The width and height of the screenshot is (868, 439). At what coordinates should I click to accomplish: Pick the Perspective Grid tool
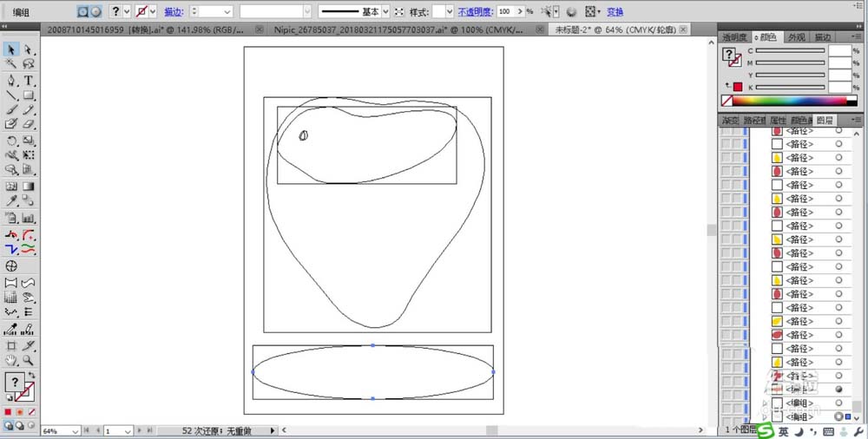point(29,170)
